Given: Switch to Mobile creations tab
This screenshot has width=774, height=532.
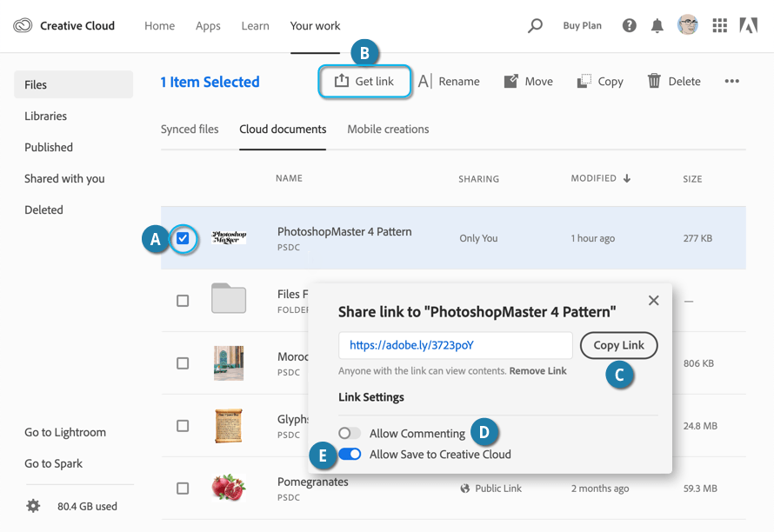Looking at the screenshot, I should (x=388, y=129).
